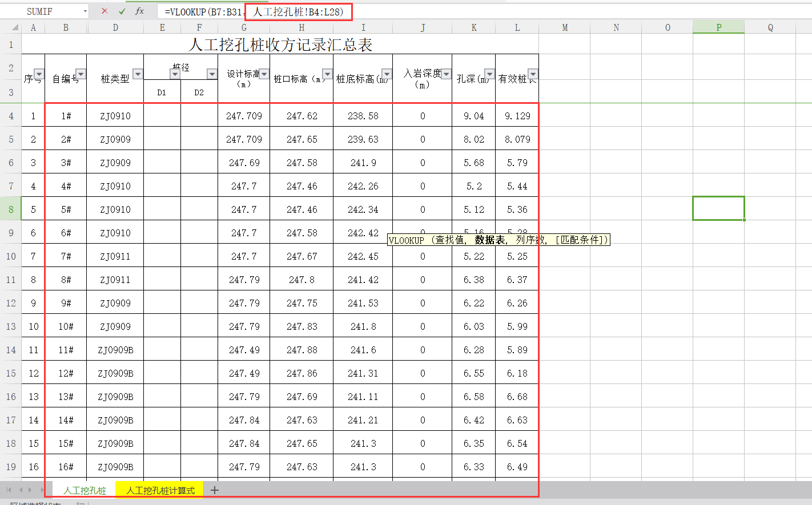Confirm the formula with the green checkmark
Viewport: 812px width, 505px height.
coord(122,11)
